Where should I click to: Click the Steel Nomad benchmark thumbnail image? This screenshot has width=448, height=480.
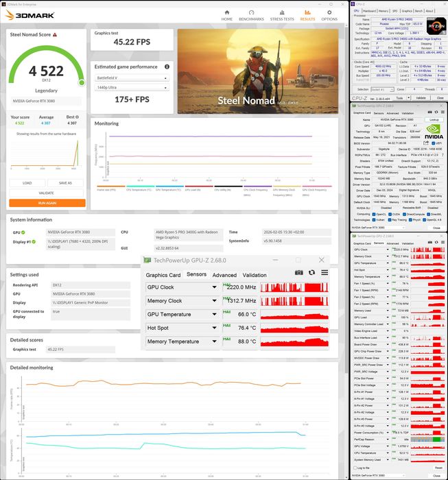[x=258, y=71]
